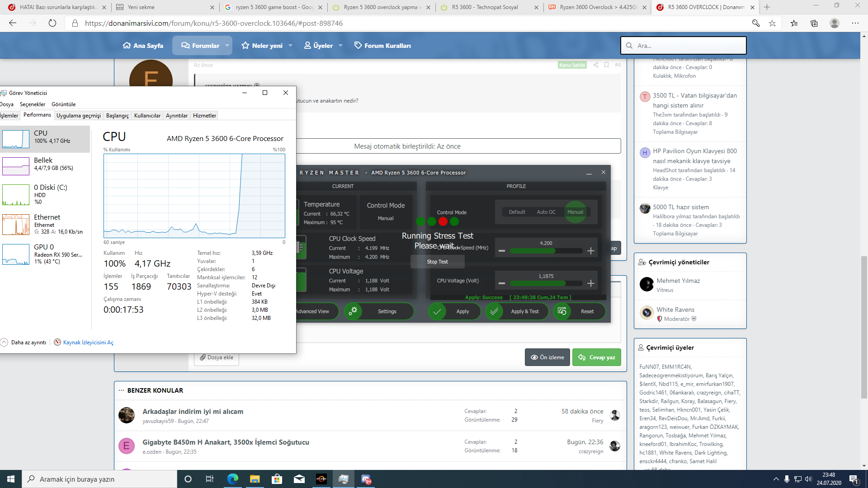Open the Seçenekler menu in Task Manager
The image size is (868, 488).
point(32,104)
